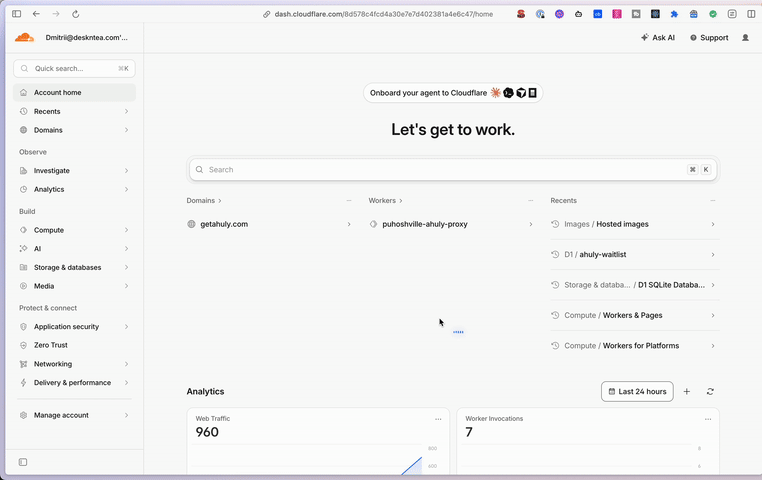Click the Recents section dash icon
Screen dimensions: 762x480
pyautogui.click(x=712, y=201)
